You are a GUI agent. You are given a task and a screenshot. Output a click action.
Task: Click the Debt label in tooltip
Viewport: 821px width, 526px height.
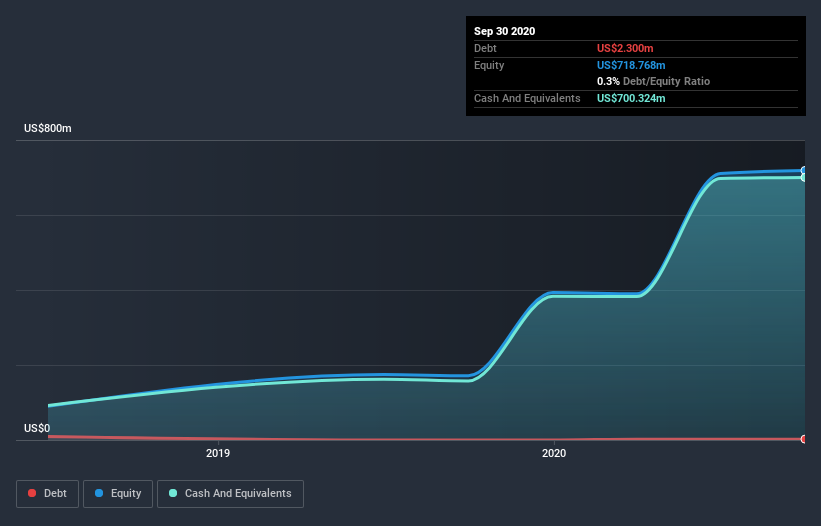(x=485, y=48)
